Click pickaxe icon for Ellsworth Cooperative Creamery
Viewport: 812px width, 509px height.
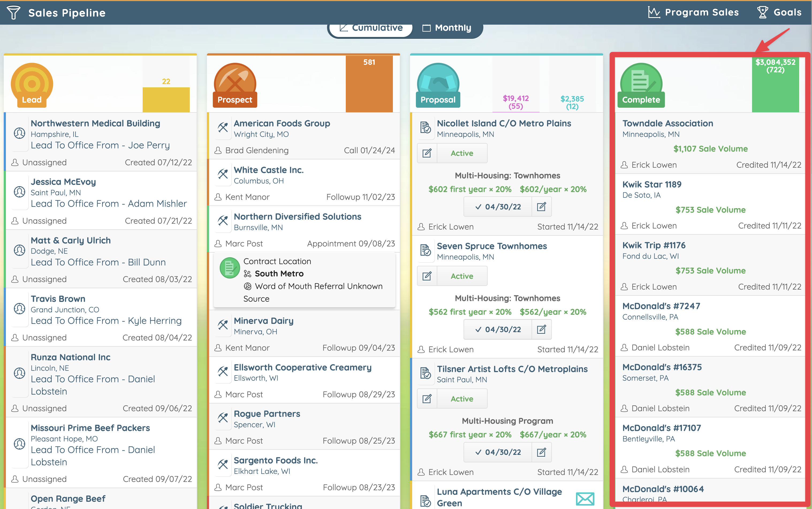tap(223, 372)
